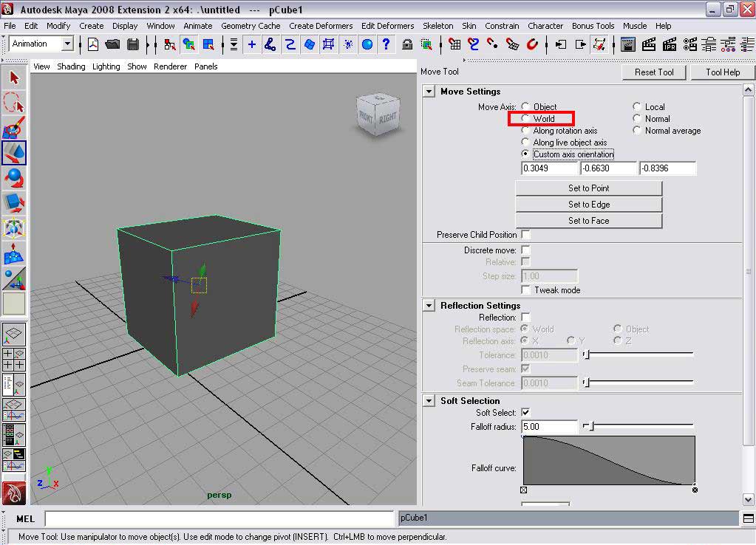Pick the Scale tool cube icon
756x545 pixels.
point(14,202)
